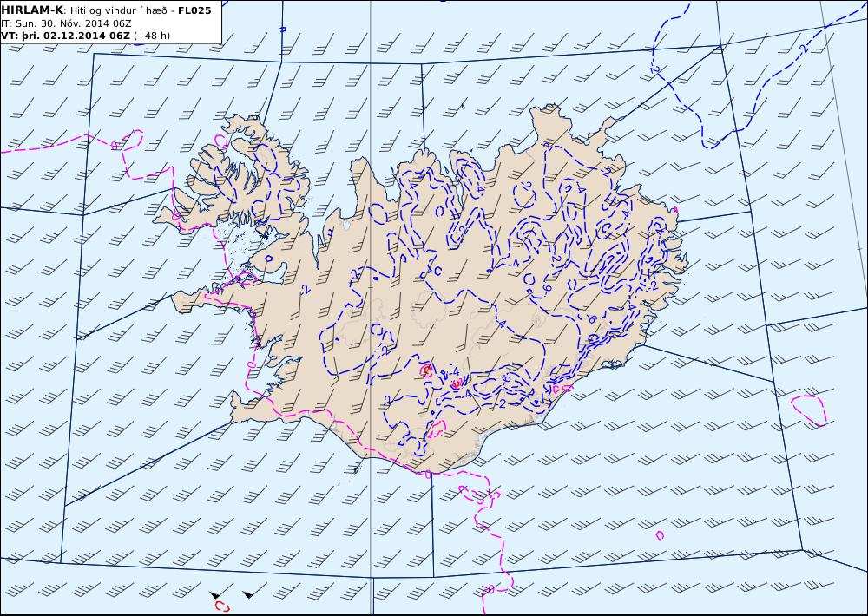868x616 pixels.
Task: Click the red dashed contour at bottom edge
Action: point(222,606)
